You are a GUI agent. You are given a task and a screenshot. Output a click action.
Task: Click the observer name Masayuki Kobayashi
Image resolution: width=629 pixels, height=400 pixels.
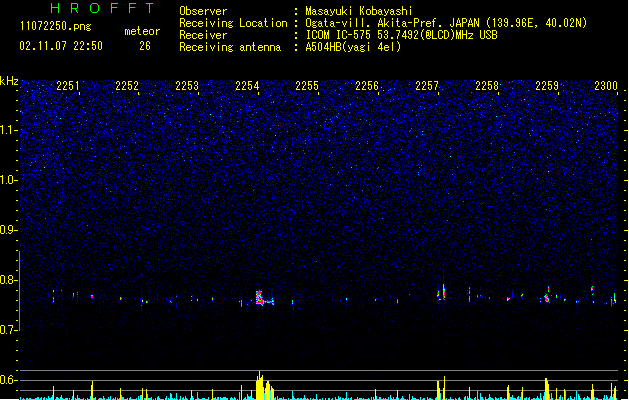359,11
